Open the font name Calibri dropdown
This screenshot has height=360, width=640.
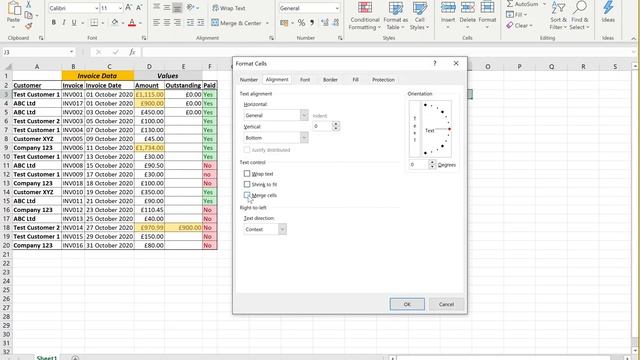(x=96, y=8)
